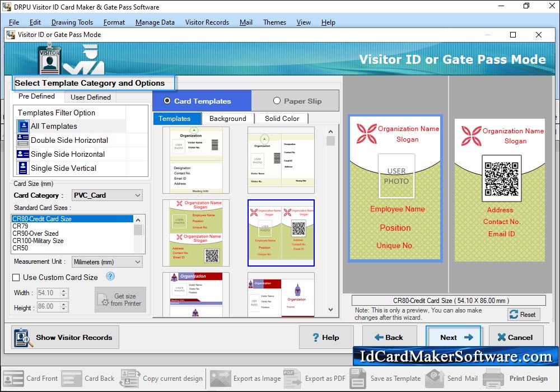560x392 pixels.
Task: Click the custom card size help icon
Action: click(110, 276)
